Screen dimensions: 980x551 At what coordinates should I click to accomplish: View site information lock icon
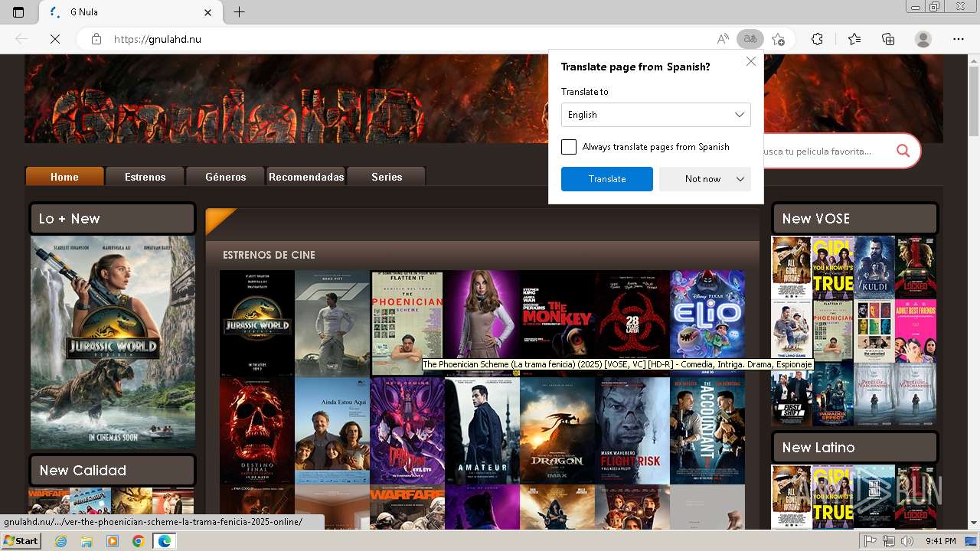tap(96, 39)
